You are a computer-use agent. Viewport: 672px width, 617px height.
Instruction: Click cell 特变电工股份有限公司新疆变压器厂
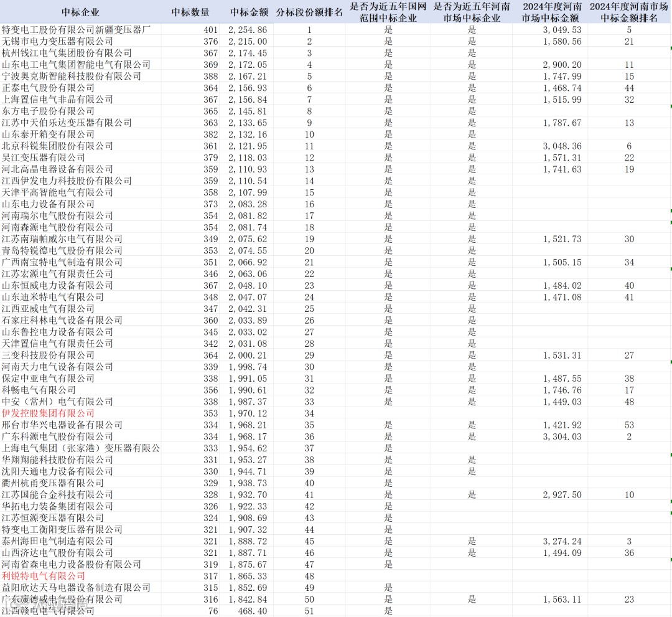[76, 30]
